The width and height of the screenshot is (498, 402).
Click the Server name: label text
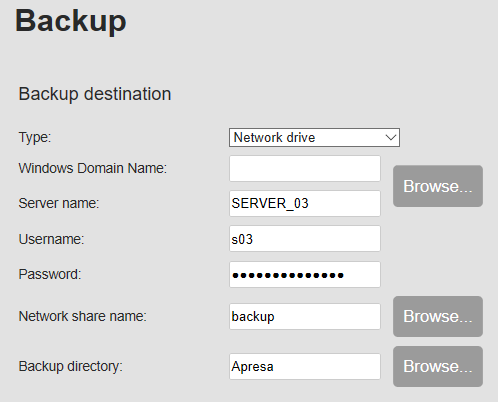[59, 203]
